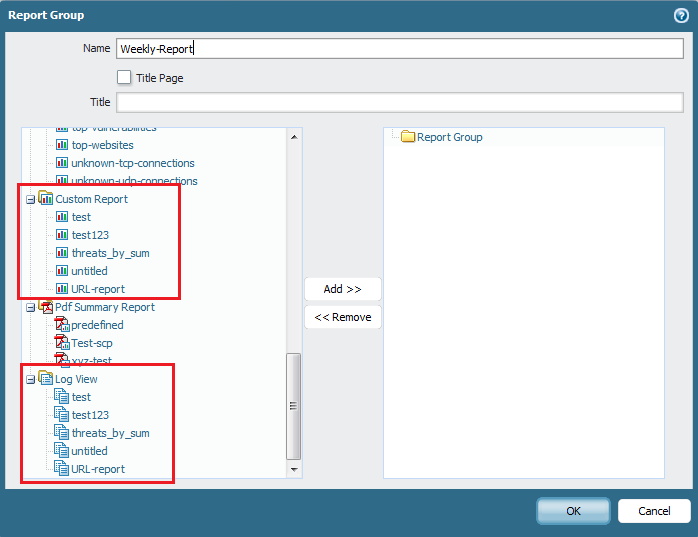
Task: Enable the Title Page checkbox
Action: (x=124, y=77)
